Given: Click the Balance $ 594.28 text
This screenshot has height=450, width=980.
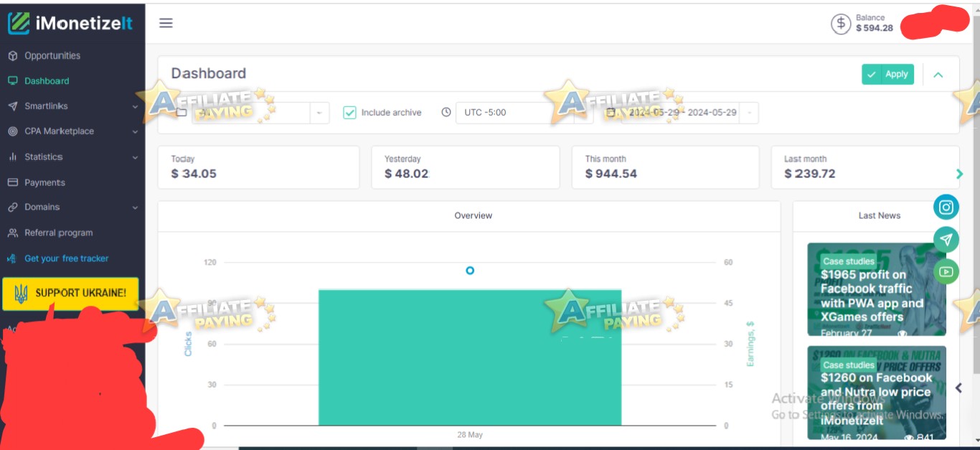Looking at the screenshot, I should [x=875, y=23].
